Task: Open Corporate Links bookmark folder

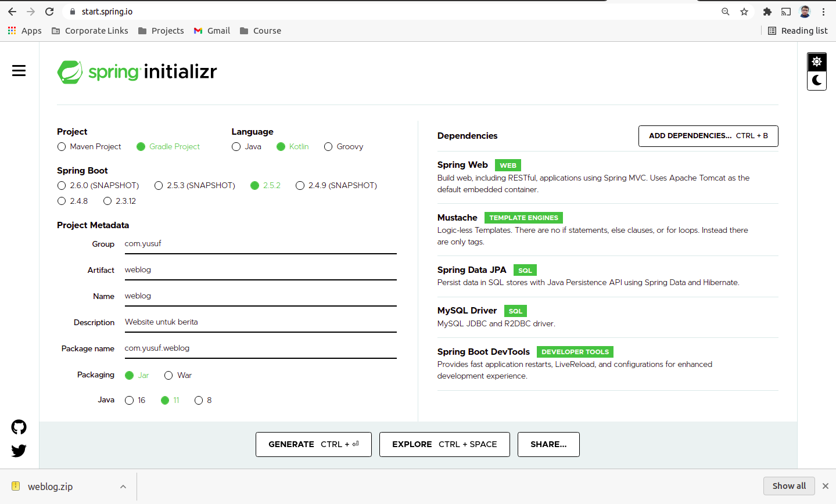Action: 90,31
